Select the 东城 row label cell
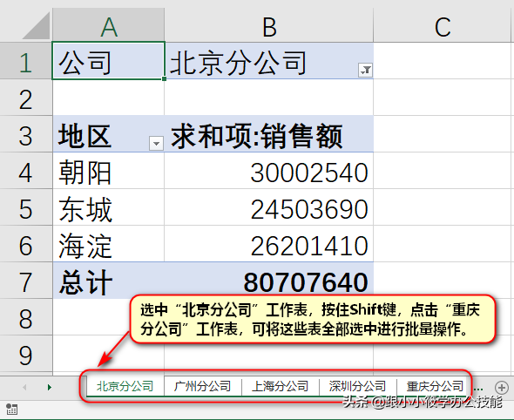The height and width of the screenshot is (420, 514). point(109,207)
